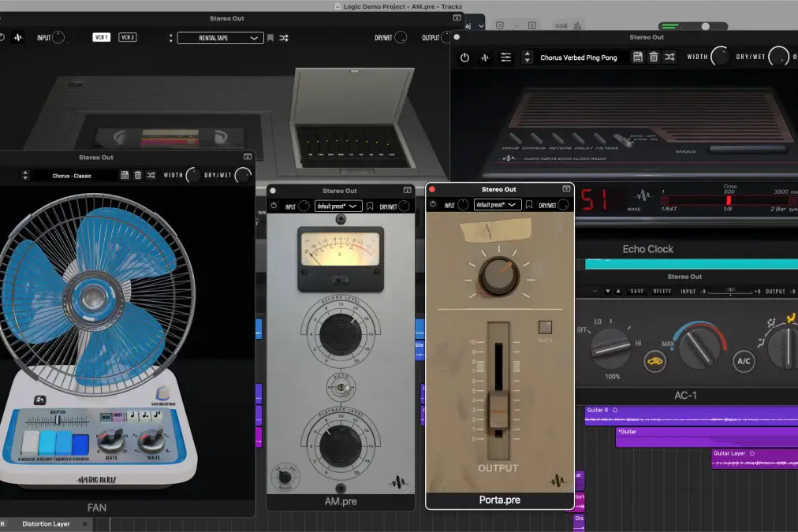This screenshot has width=798, height=532.
Task: Click the SAVE button on the AC-1 plugin
Action: coord(636,291)
